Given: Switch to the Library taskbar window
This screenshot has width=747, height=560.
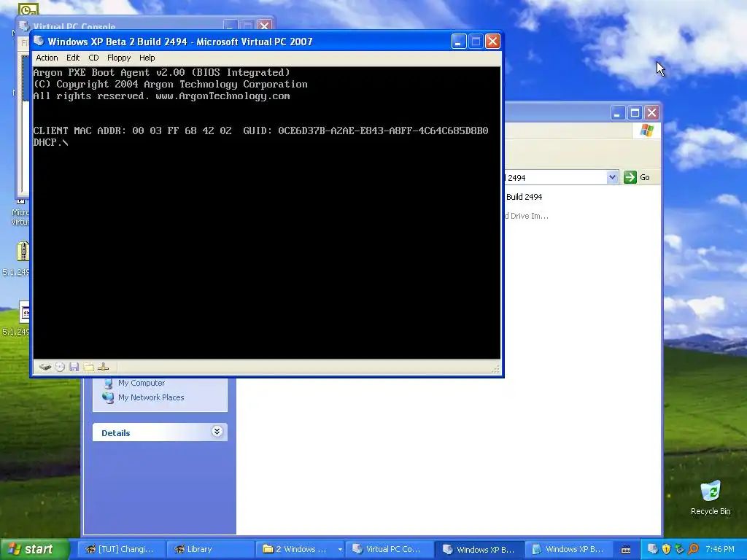Looking at the screenshot, I should [209, 549].
